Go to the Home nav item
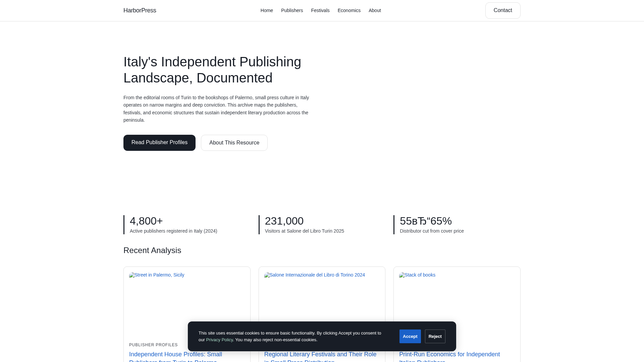 tap(267, 10)
